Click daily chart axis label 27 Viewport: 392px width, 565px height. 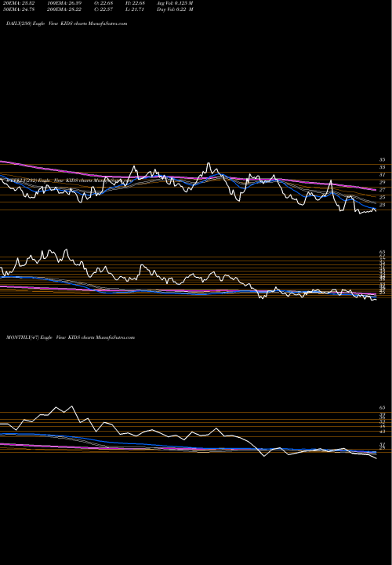pos(382,190)
